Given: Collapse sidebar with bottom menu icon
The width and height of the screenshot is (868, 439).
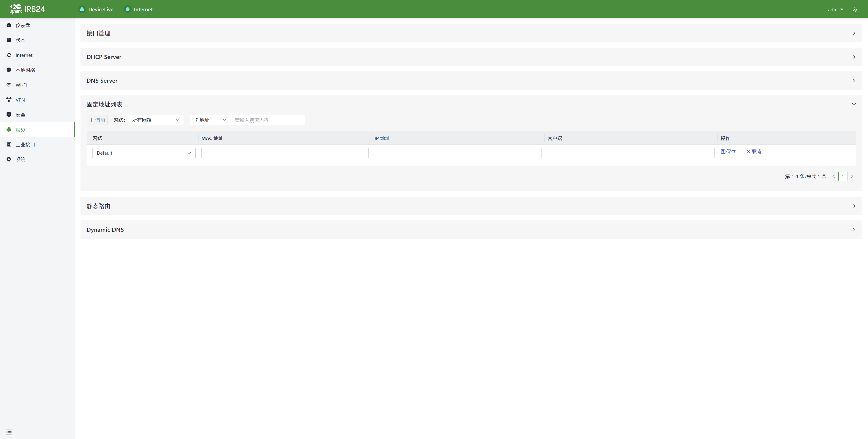Looking at the screenshot, I should 9,432.
